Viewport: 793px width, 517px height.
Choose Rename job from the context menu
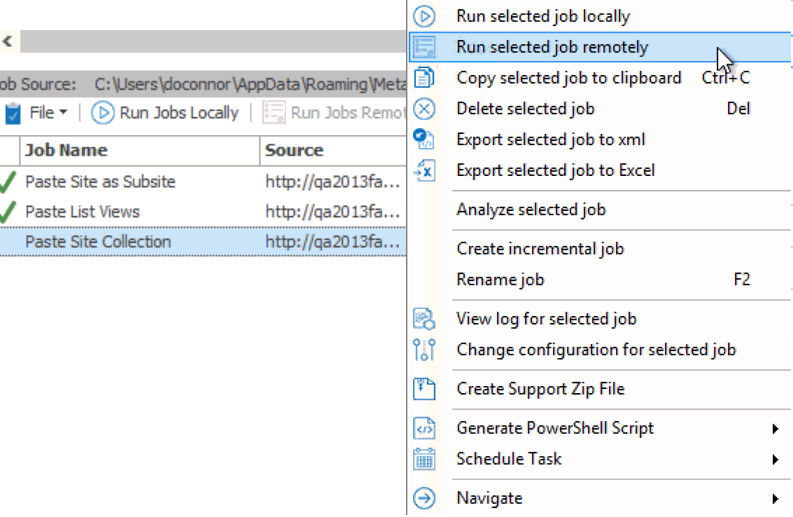500,280
